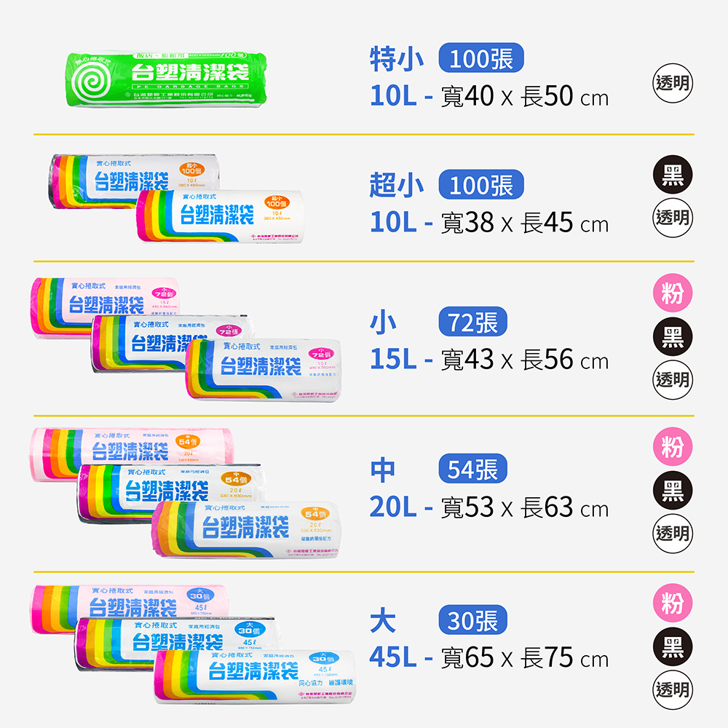Screen dimensions: 728x728
Task: Choose the 黑 swatch in the 中 row
Action: pyautogui.click(x=672, y=491)
